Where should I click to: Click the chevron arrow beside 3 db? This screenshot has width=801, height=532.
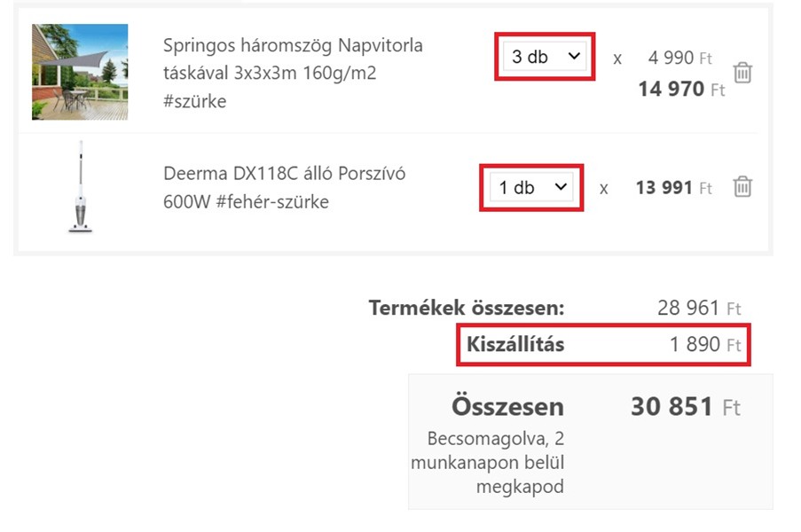[574, 56]
